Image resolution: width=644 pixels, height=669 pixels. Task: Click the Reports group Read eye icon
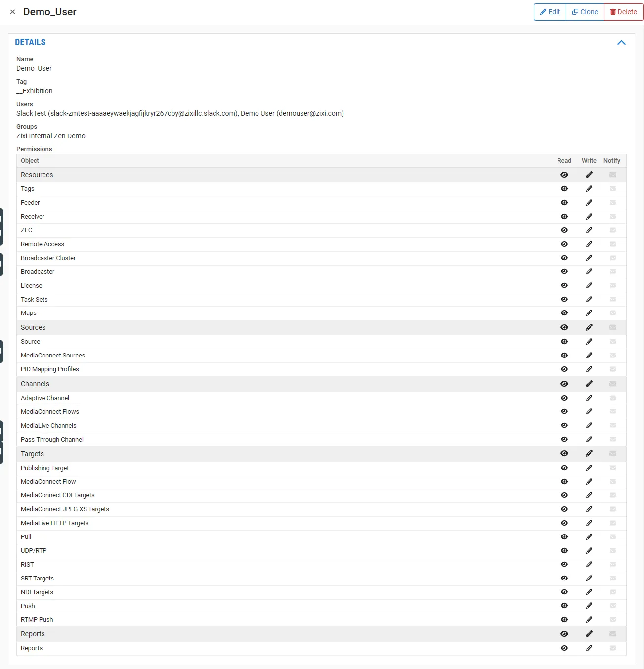[x=564, y=634]
